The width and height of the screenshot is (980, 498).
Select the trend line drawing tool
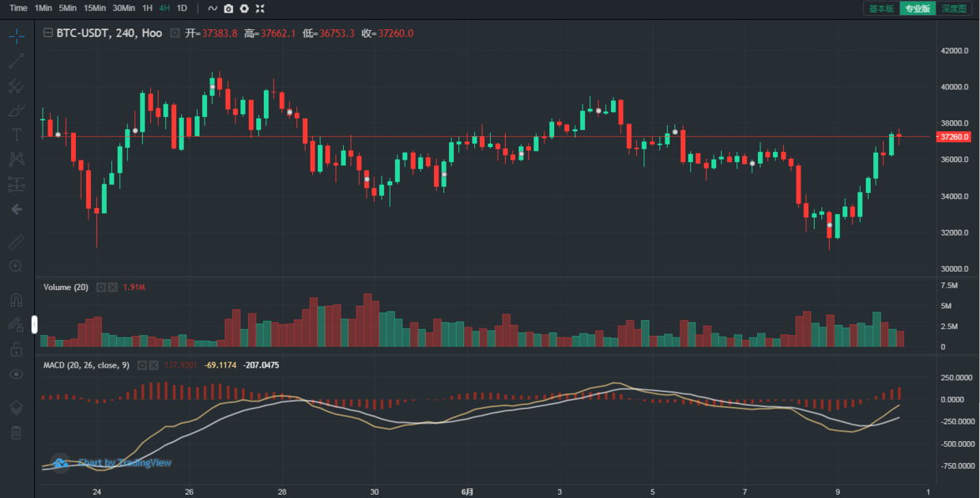(17, 61)
